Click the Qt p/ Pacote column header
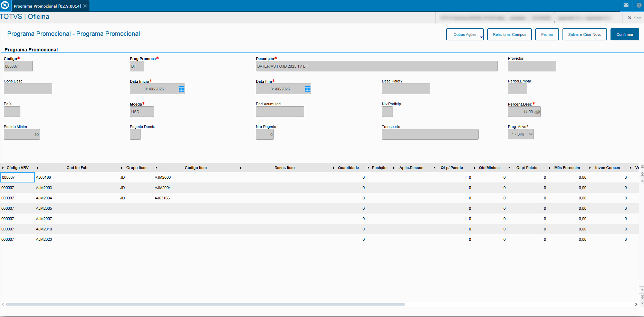 pyautogui.click(x=452, y=168)
